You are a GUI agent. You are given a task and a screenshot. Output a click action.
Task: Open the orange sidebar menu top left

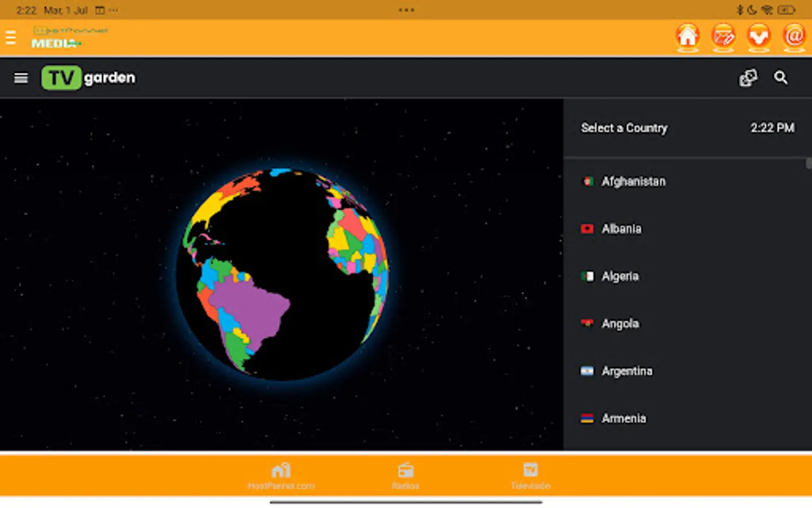click(x=10, y=36)
